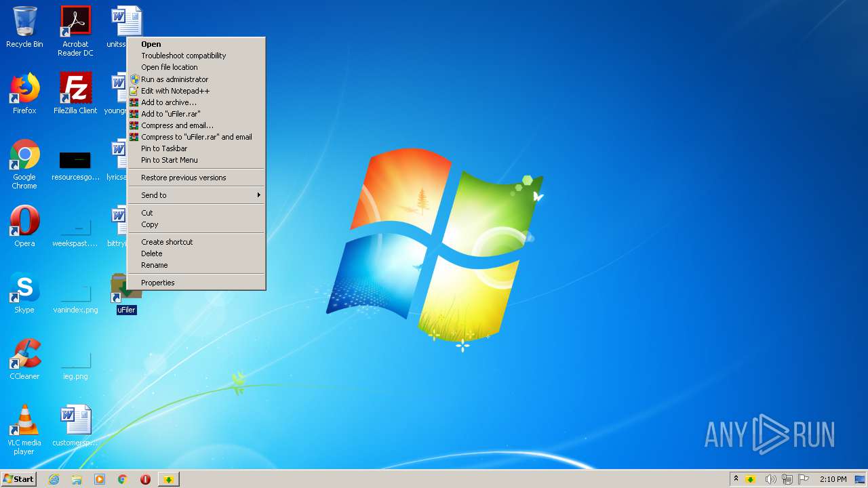Choose Rename in context menu
The image size is (868, 488).
tap(197, 265)
